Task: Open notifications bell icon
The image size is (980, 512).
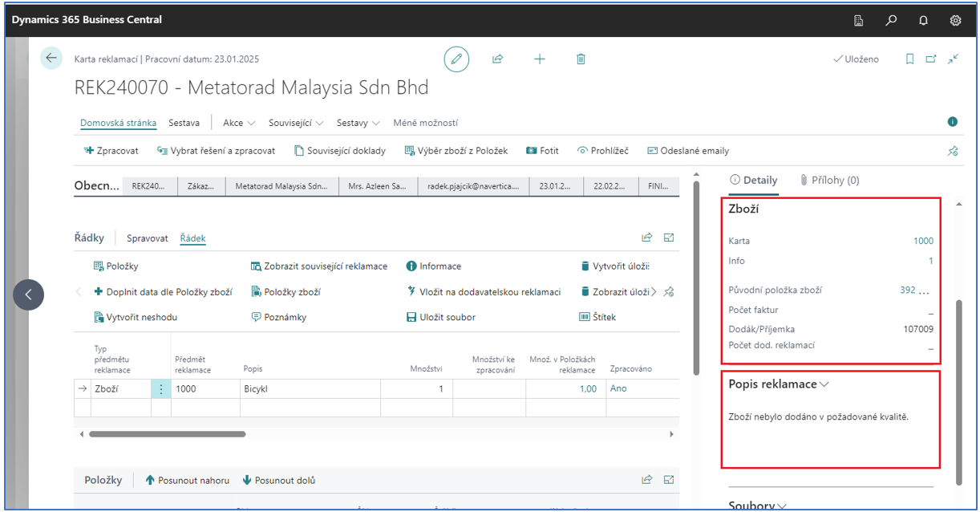Action: tap(923, 20)
